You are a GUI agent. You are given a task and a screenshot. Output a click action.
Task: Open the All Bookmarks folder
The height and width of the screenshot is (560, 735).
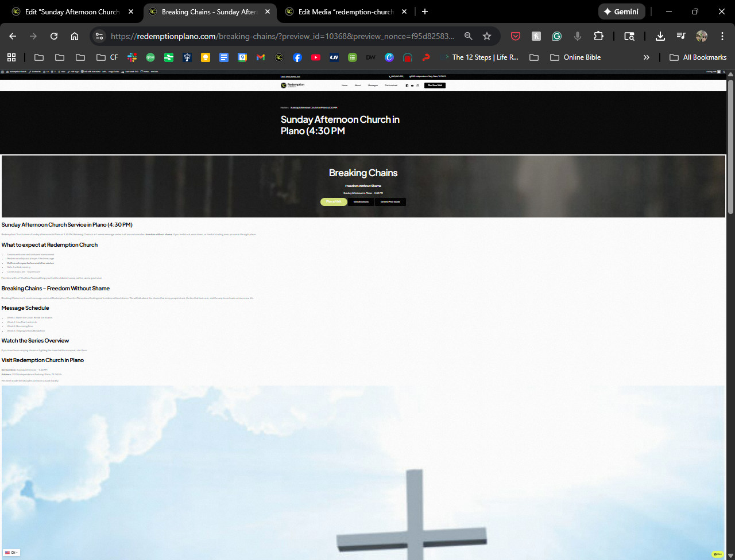pos(698,57)
